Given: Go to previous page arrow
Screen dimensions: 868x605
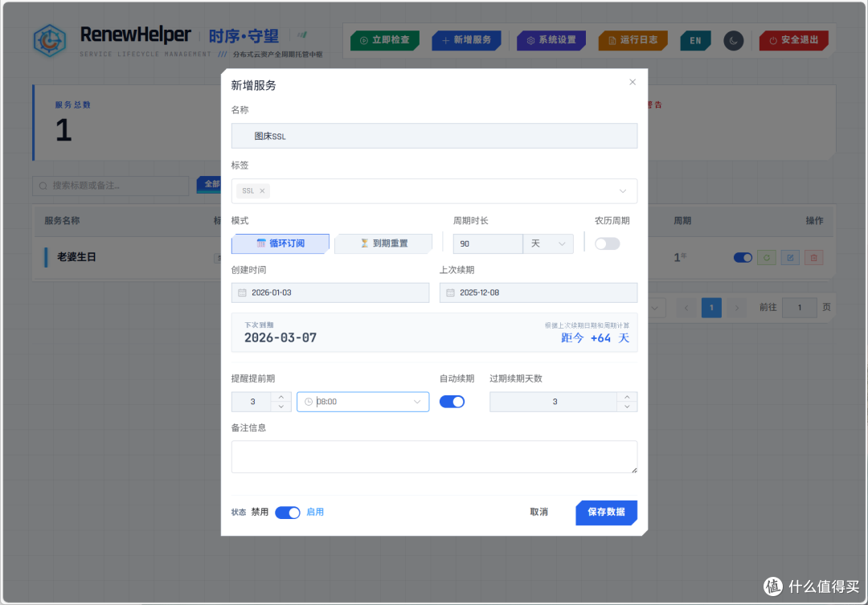Looking at the screenshot, I should pos(686,308).
